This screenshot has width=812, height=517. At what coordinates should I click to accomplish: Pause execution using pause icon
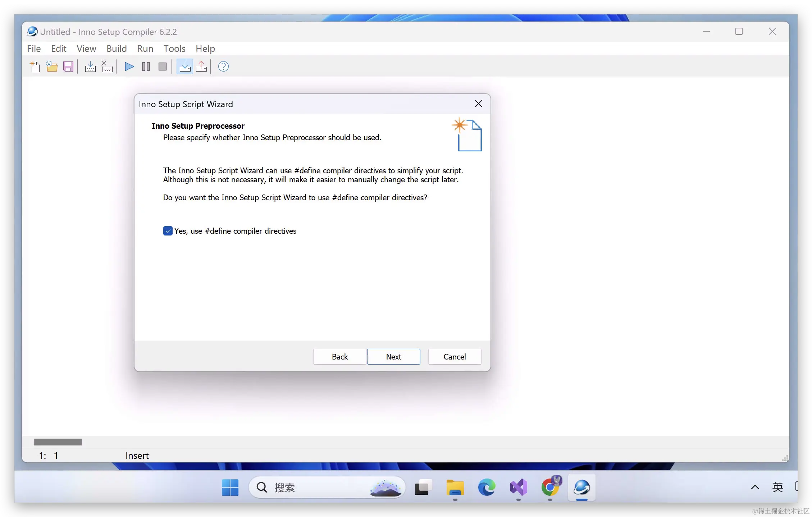point(146,67)
